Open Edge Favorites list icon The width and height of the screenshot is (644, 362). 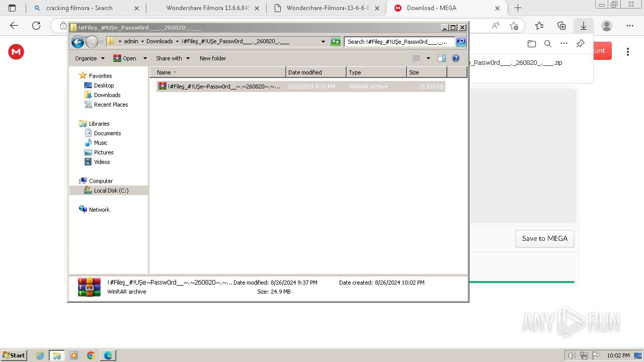(539, 26)
